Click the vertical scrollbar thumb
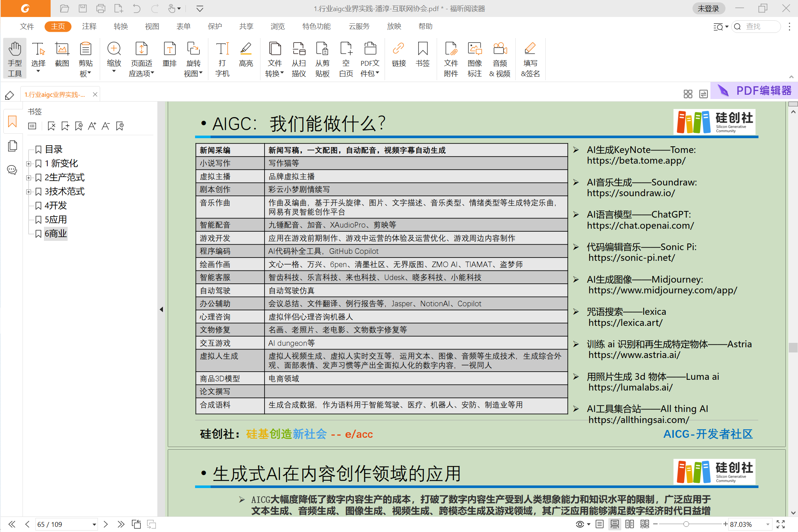This screenshot has height=532, width=798. click(x=793, y=348)
